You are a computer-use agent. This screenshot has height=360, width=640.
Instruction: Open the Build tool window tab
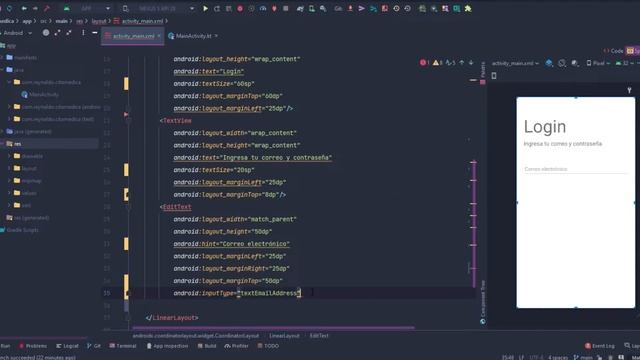coord(207,346)
